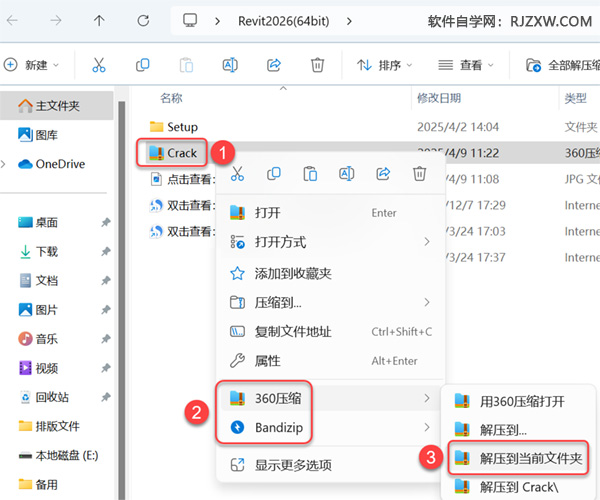This screenshot has height=500, width=600.
Task: Click the context menu Cut icon
Action: click(x=237, y=174)
